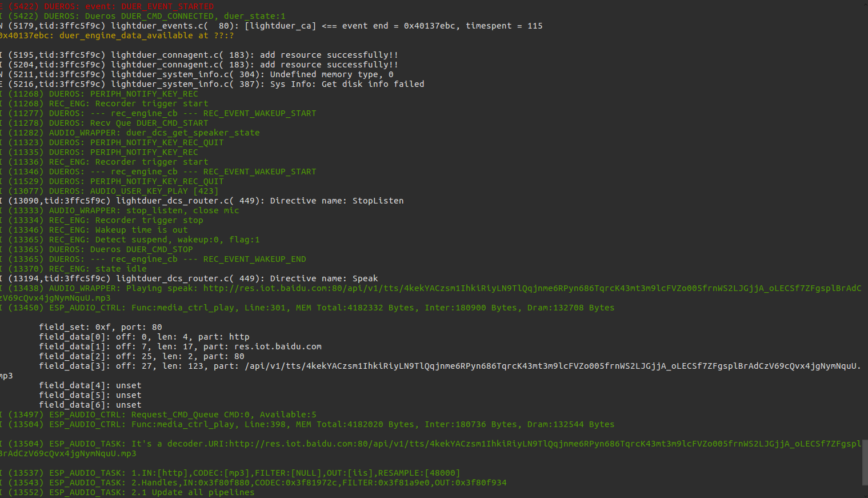The image size is (868, 498).
Task: Click the 'Get disk info failed' error line
Action: point(212,84)
